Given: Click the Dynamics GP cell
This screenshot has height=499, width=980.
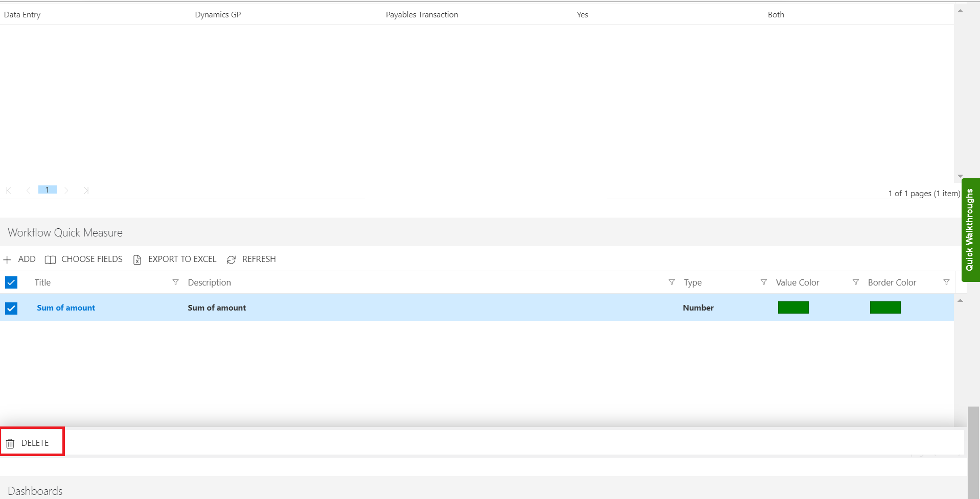Looking at the screenshot, I should 218,15.
